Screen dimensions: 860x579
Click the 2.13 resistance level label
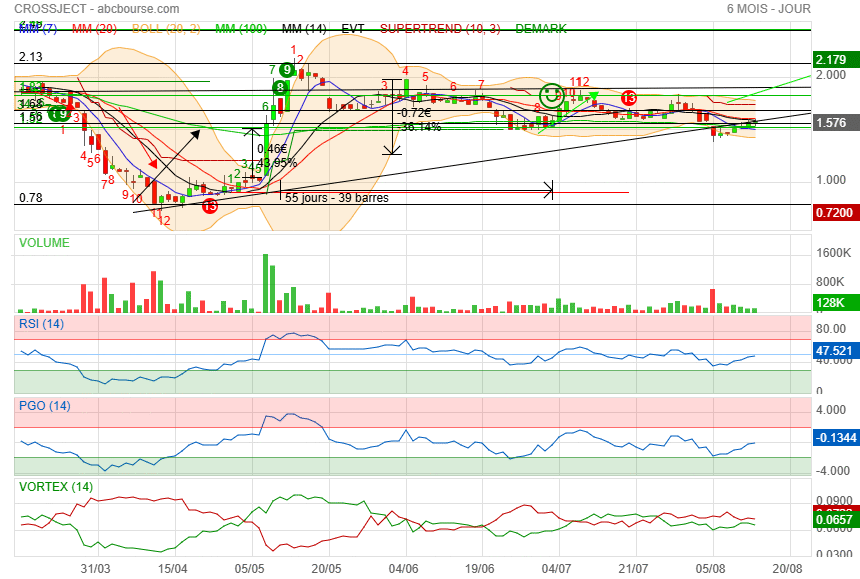[x=30, y=57]
